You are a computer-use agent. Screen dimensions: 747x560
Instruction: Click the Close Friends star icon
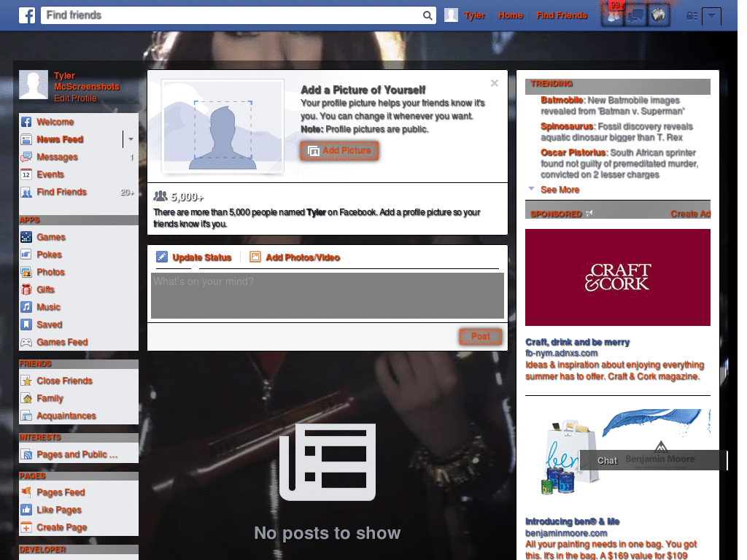pos(26,381)
